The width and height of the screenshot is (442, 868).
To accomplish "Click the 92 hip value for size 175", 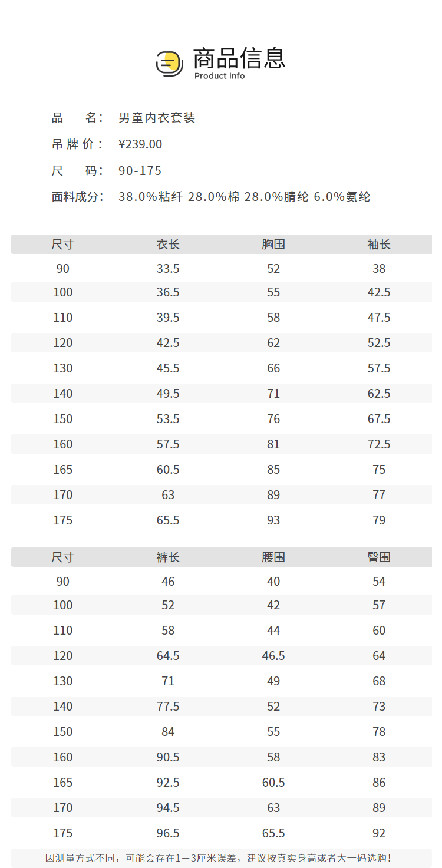I will (x=379, y=833).
